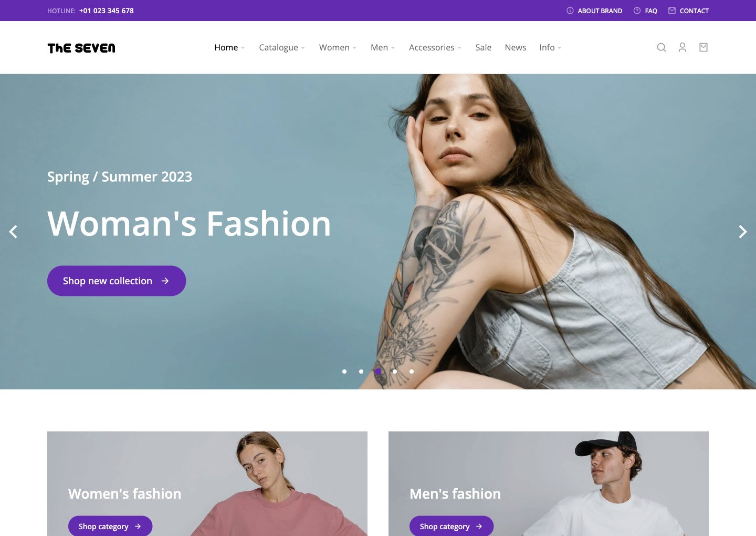Click The Seven logo

click(81, 48)
